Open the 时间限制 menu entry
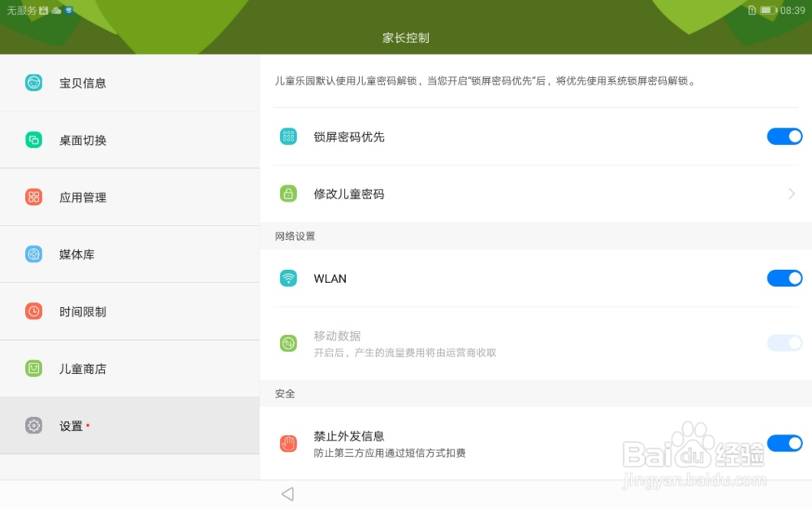This screenshot has height=508, width=812. click(83, 312)
